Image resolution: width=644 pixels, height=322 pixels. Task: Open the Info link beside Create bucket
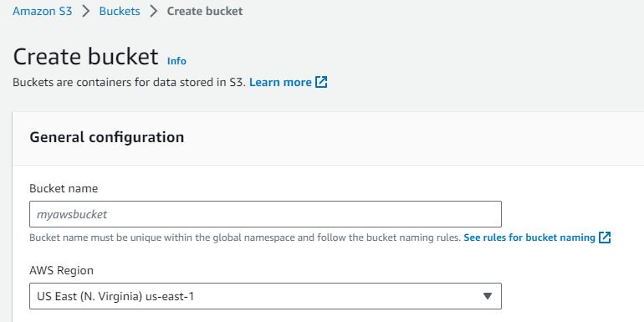[176, 61]
